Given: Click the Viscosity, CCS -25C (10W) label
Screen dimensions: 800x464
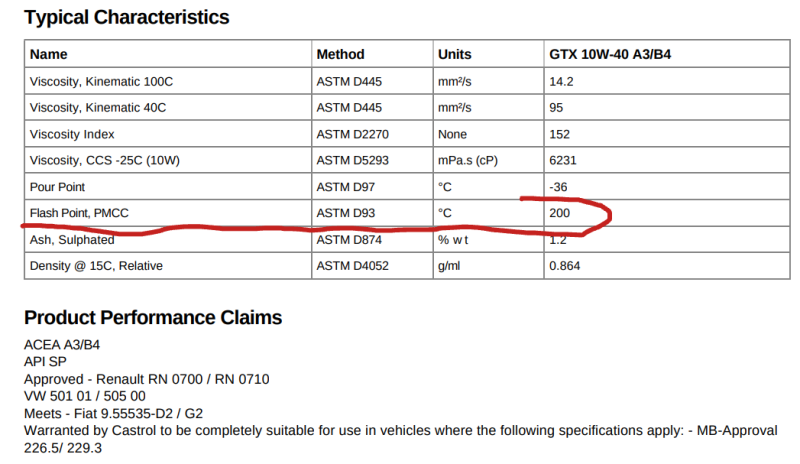Looking at the screenshot, I should coord(105,160).
